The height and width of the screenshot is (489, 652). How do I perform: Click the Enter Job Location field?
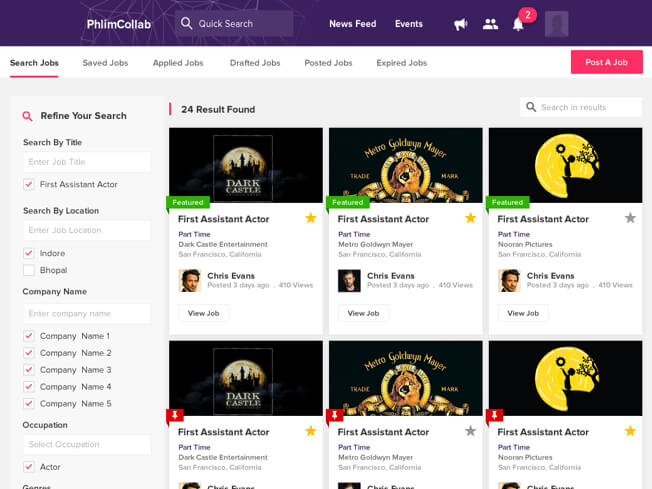pos(87,230)
